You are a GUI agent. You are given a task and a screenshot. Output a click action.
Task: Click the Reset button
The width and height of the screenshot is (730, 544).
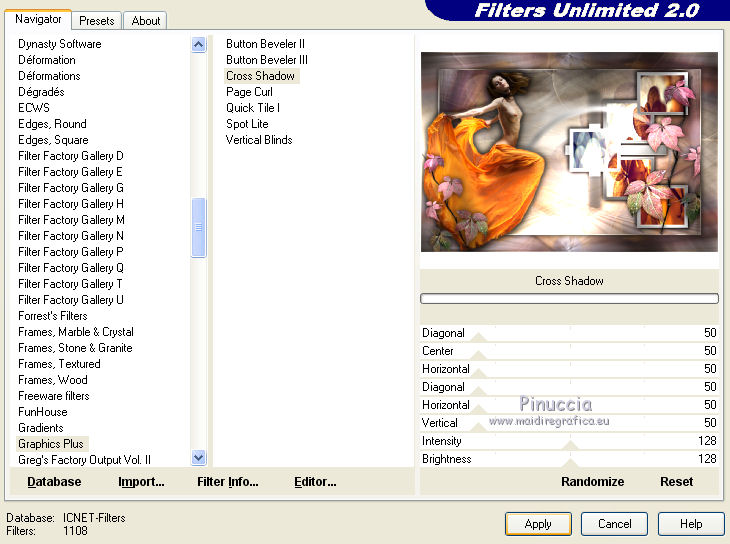pos(676,482)
